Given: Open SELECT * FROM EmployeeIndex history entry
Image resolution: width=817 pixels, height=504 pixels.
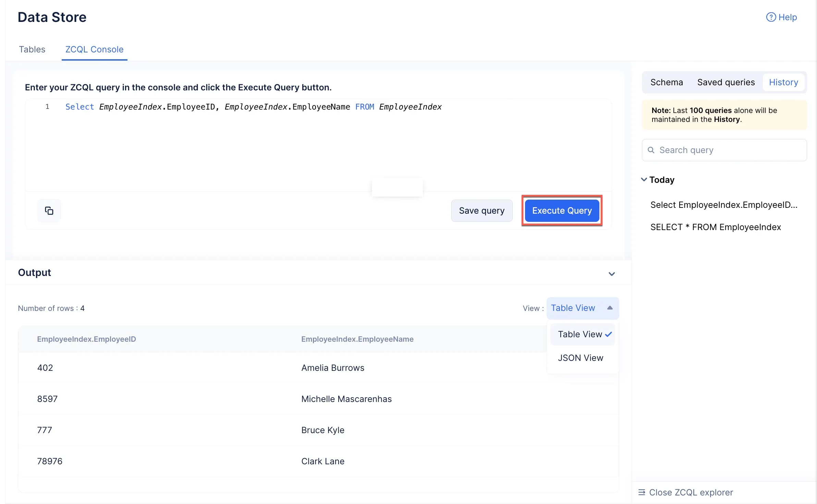Looking at the screenshot, I should [x=716, y=227].
